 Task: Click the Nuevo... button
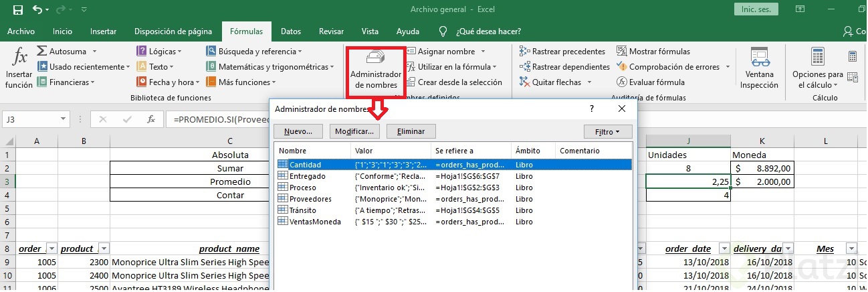(x=298, y=131)
